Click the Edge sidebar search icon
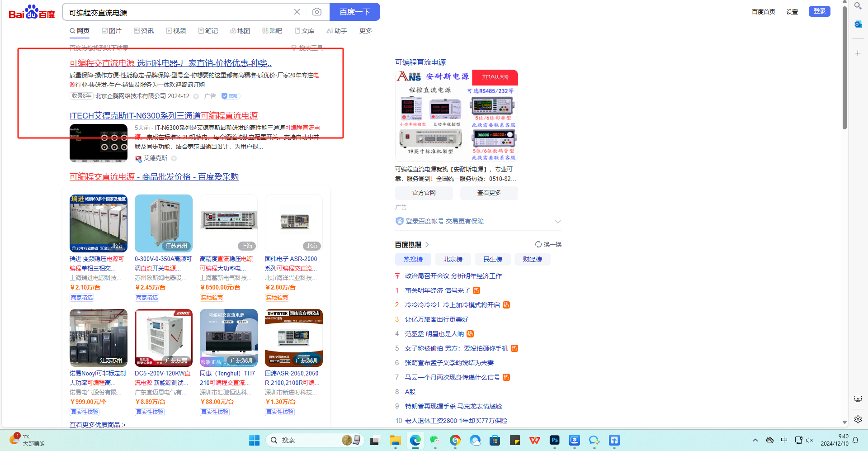Viewport: 868px width, 451px height. click(x=858, y=6)
